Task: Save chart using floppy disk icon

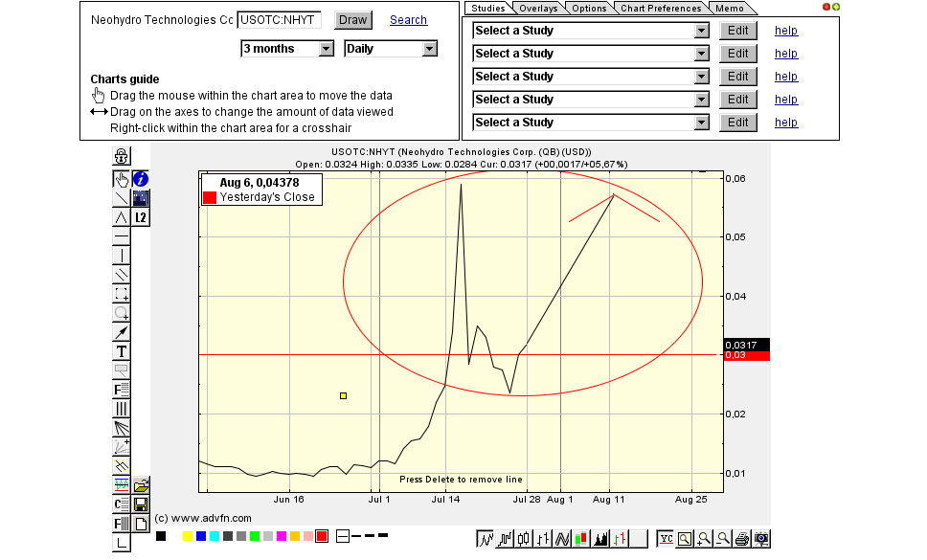Action: [141, 504]
